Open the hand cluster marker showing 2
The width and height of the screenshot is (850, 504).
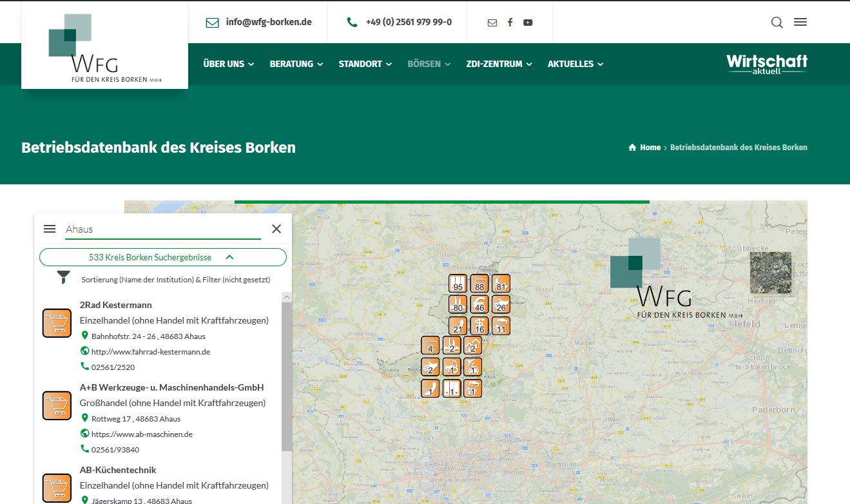430,367
